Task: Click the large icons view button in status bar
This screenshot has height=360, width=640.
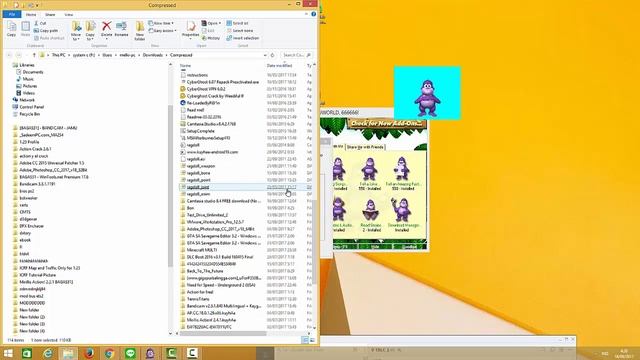Action: point(312,340)
